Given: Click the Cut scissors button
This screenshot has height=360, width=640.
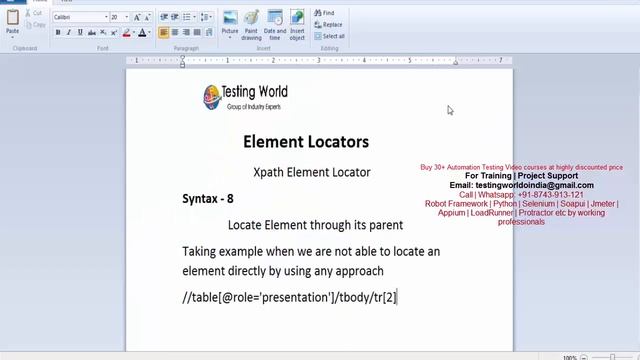Looking at the screenshot, I should coord(33,13).
